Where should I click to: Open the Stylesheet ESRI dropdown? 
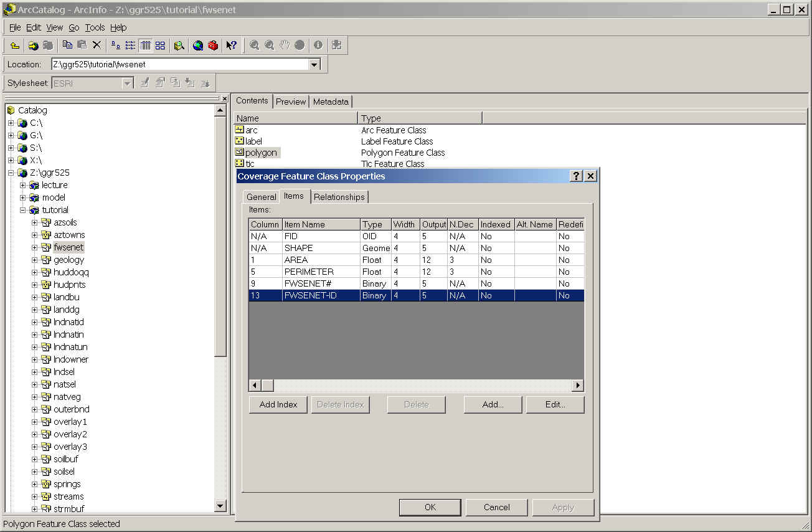coord(128,83)
